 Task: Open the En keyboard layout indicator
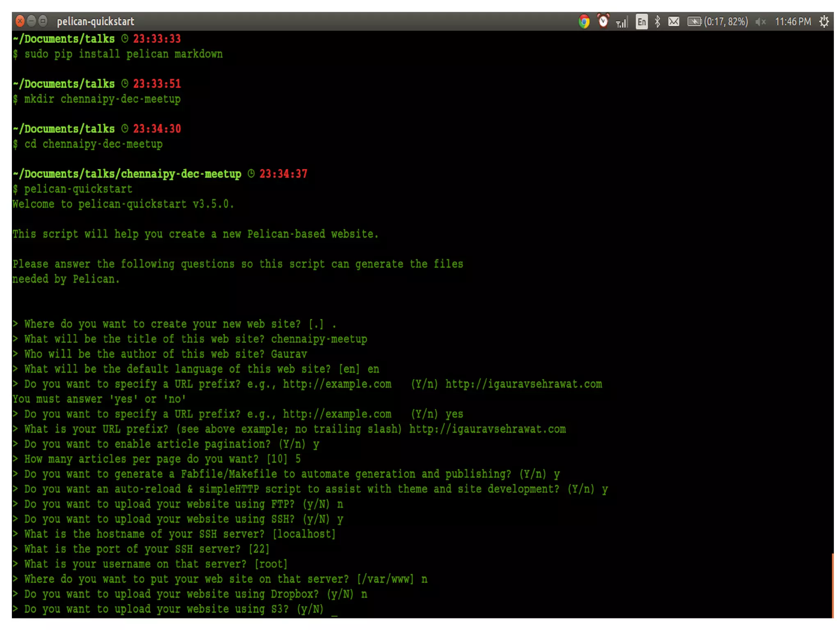click(x=641, y=21)
